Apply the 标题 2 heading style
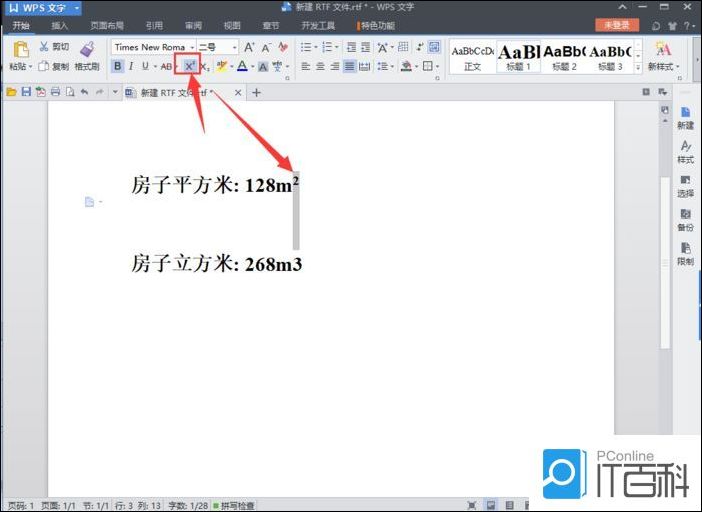The width and height of the screenshot is (702, 512). pos(565,57)
